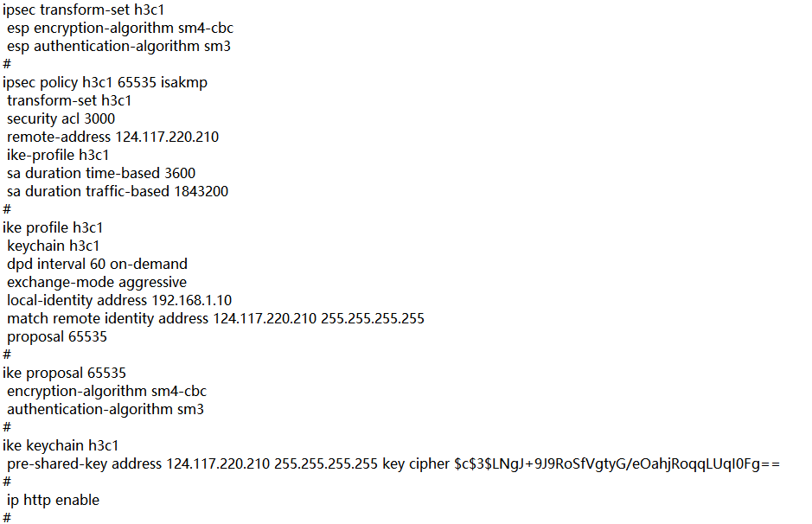Viewport: 812px width, 524px height.
Task: Click the "ip http enable" line
Action: (x=53, y=500)
